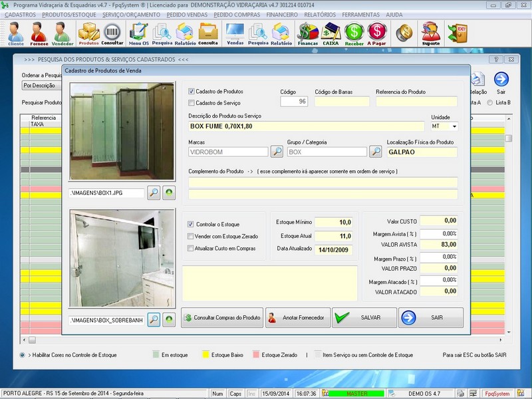Click the top product box thumbnail
This screenshot has height=399, width=532.
coord(122,131)
